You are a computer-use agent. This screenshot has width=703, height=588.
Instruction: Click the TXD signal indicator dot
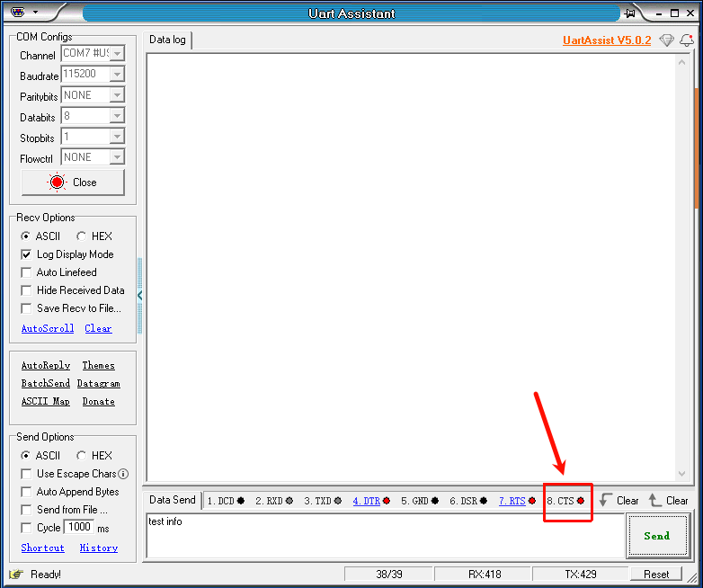pyautogui.click(x=338, y=501)
